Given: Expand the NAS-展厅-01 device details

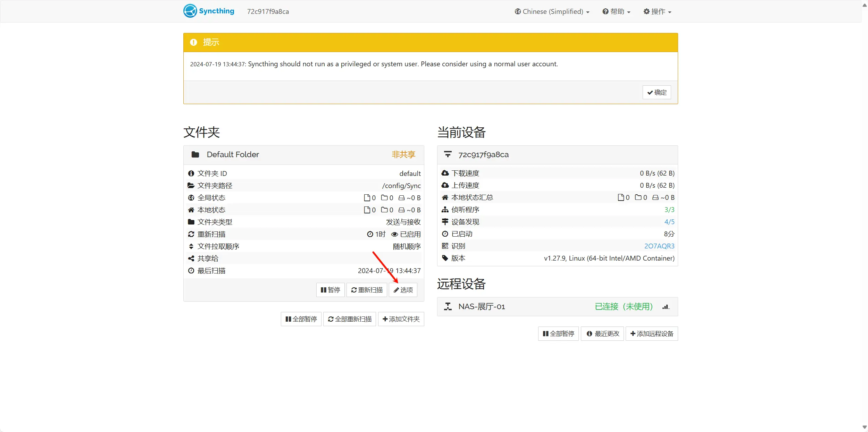Looking at the screenshot, I should [481, 307].
